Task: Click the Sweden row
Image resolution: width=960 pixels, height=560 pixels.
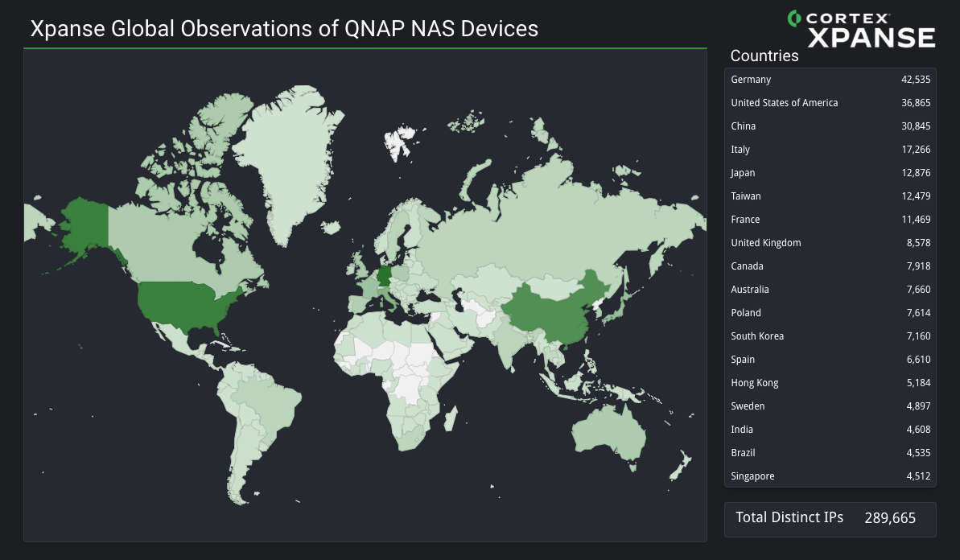Action: 830,406
